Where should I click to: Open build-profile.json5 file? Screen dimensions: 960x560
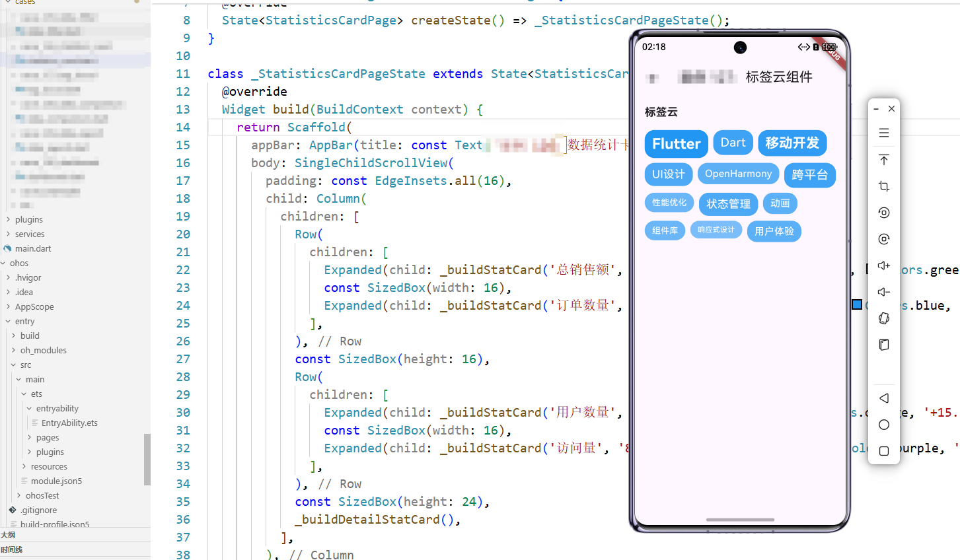[55, 524]
